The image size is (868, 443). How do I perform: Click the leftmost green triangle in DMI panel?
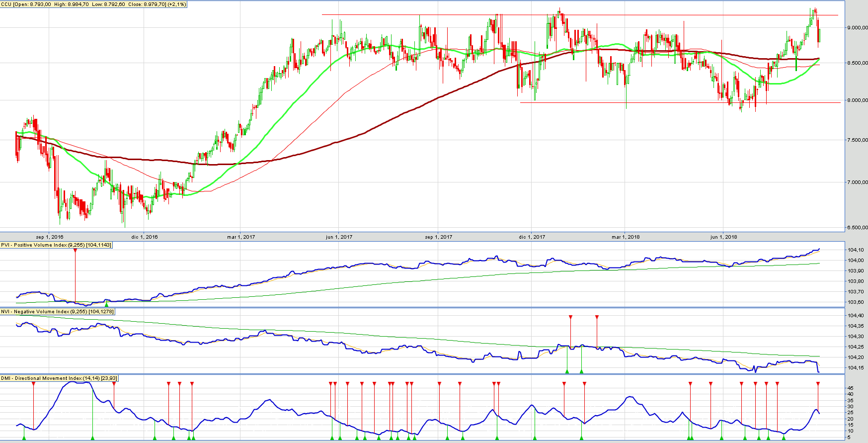(24, 438)
